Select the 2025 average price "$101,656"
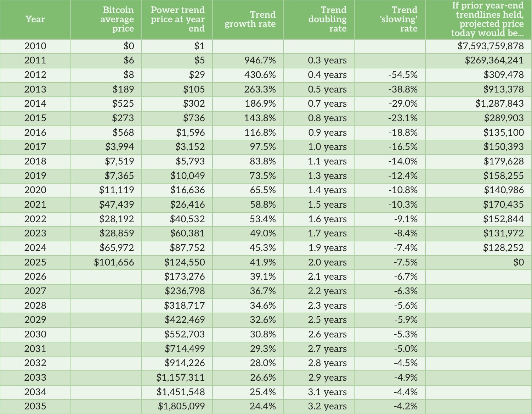Screen dimensions: 532x414 [x=114, y=262]
